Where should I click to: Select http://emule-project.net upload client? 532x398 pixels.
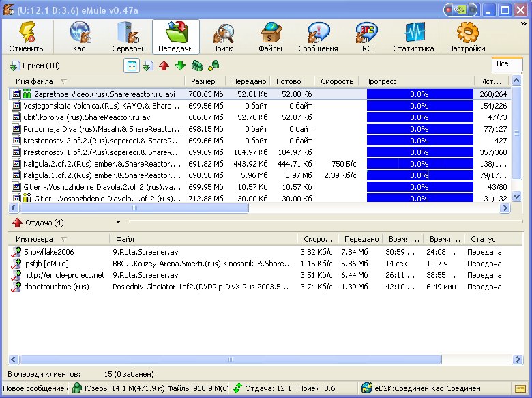(266, 275)
